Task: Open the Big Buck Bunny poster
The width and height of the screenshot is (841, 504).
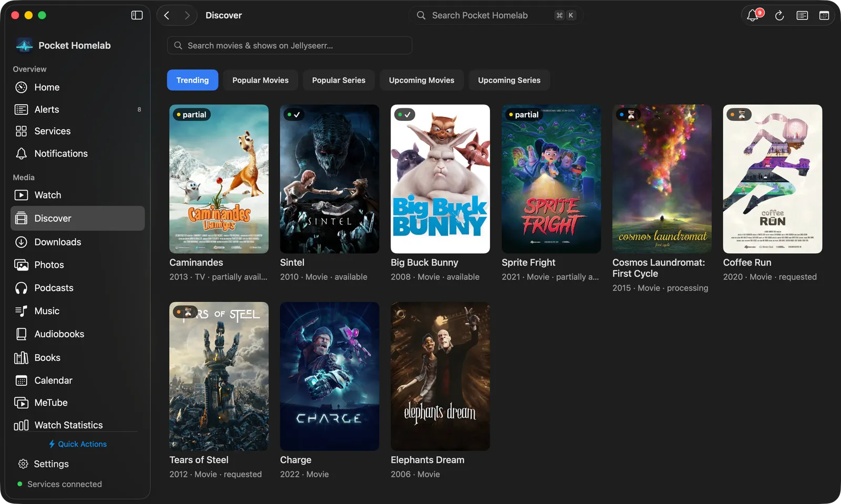Action: (x=440, y=179)
